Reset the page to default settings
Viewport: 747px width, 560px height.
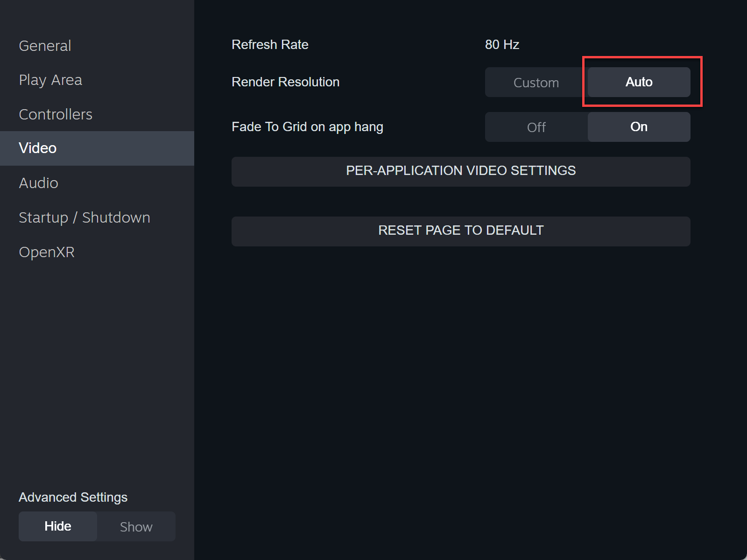pyautogui.click(x=461, y=231)
